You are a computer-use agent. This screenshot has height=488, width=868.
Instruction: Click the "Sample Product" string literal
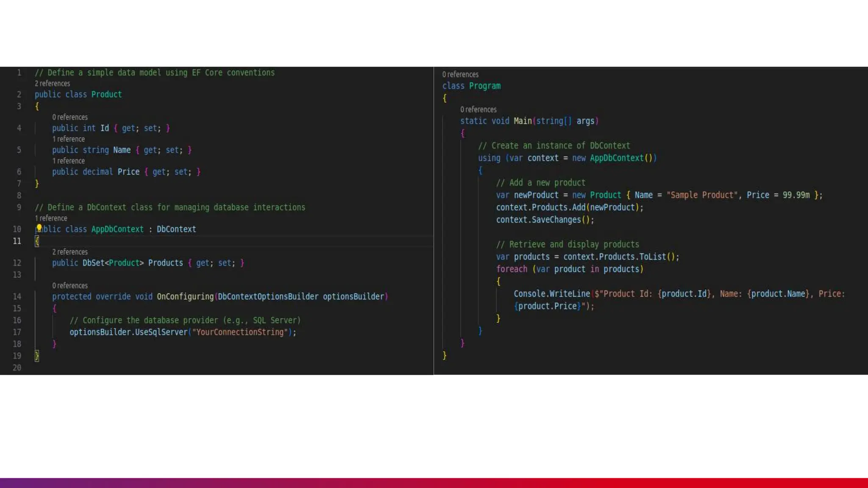(702, 195)
